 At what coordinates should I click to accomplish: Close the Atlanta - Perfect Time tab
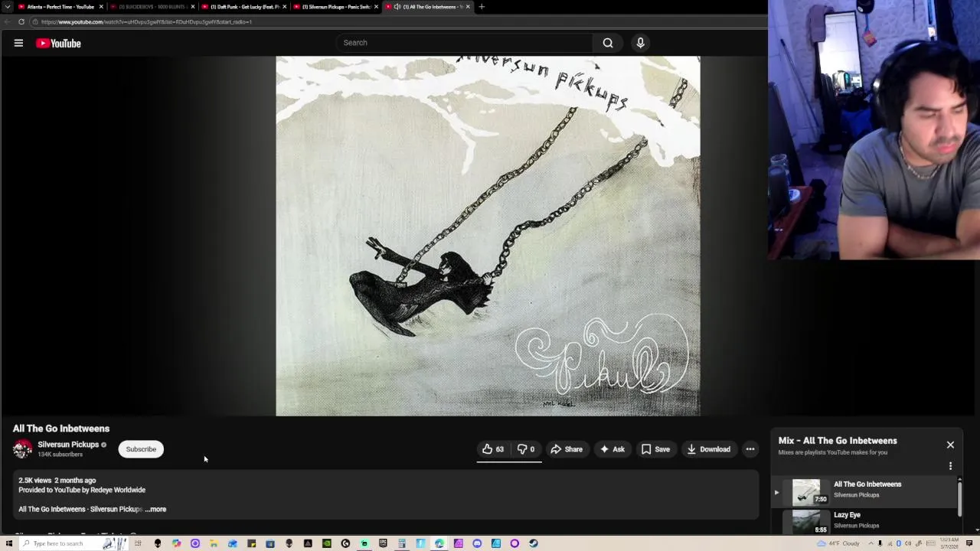tap(101, 7)
